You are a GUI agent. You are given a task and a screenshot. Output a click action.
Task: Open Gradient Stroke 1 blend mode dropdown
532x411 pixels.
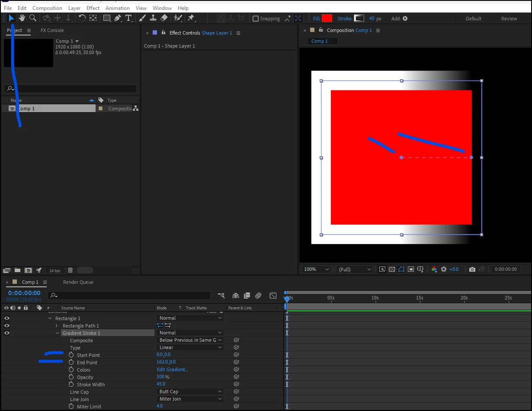point(190,333)
